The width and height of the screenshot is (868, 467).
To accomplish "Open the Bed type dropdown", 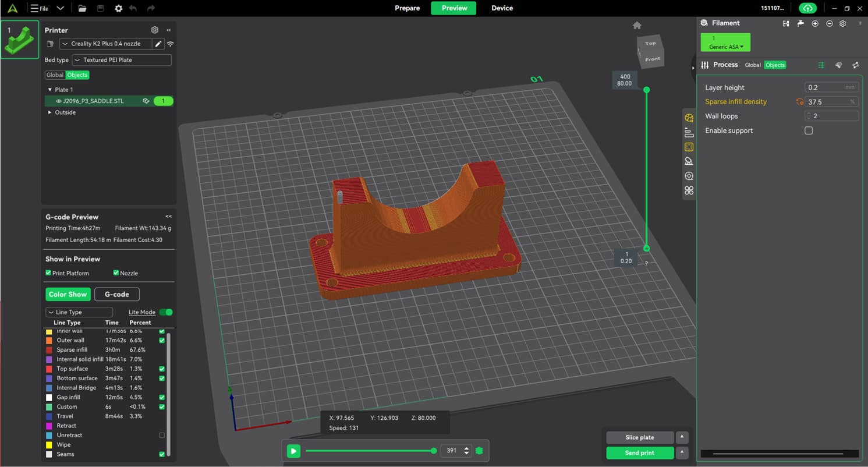I will pyautogui.click(x=122, y=60).
